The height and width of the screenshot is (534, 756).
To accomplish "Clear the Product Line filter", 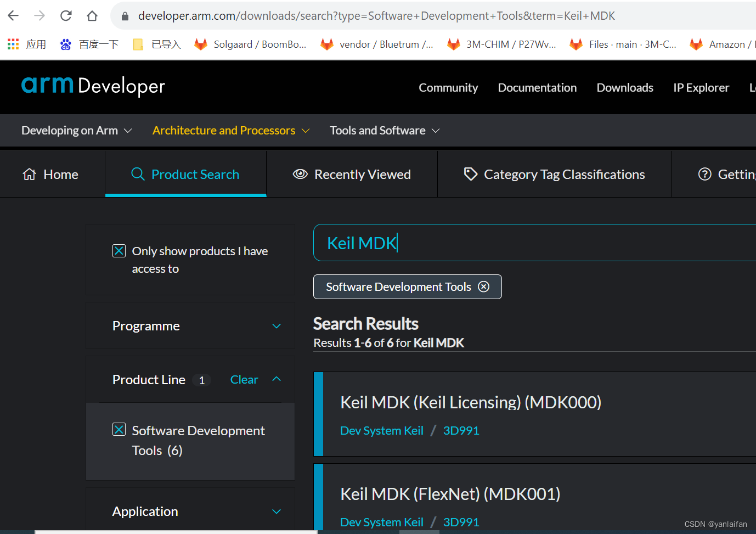I will pyautogui.click(x=244, y=380).
